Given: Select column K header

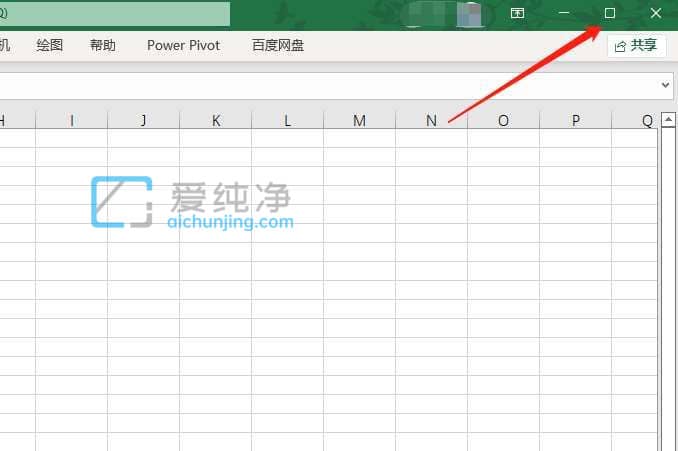Looking at the screenshot, I should [x=215, y=120].
